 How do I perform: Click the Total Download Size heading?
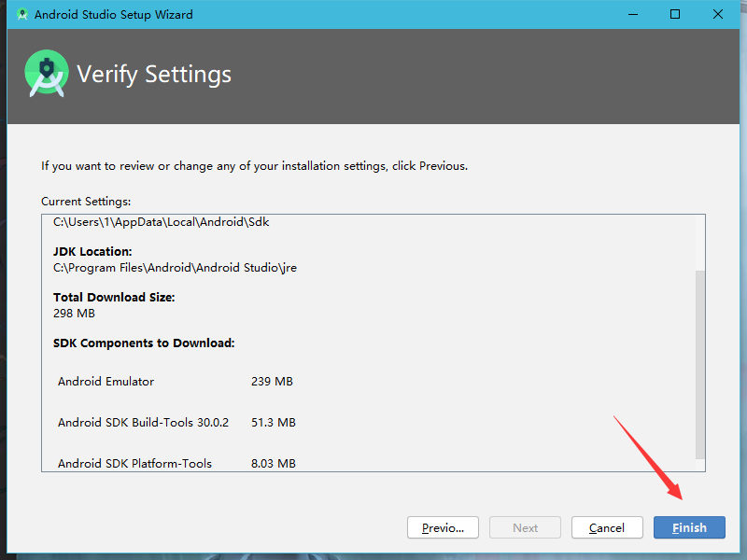pos(114,297)
